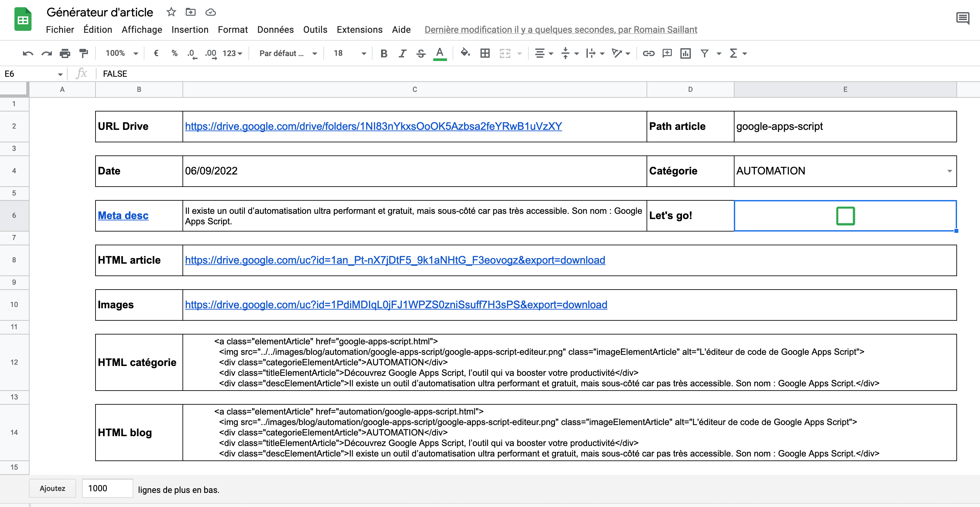Open the Aide menu
This screenshot has width=980, height=507.
pyautogui.click(x=401, y=30)
